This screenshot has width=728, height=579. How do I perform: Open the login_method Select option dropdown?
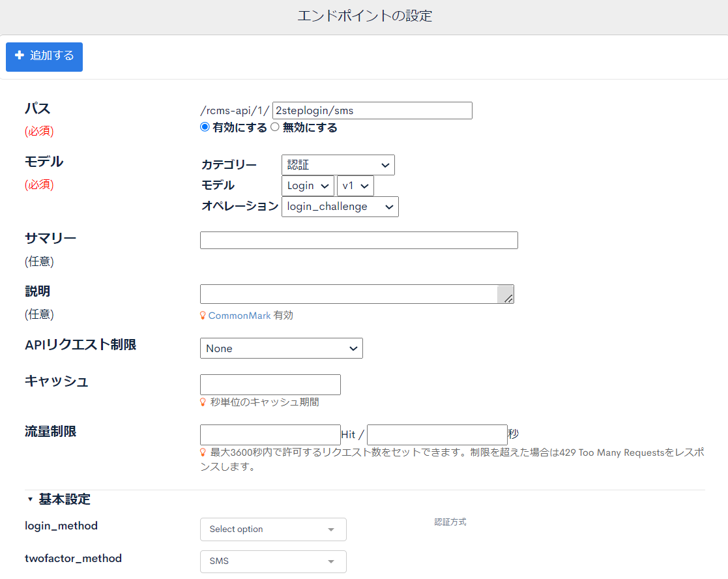pos(273,529)
